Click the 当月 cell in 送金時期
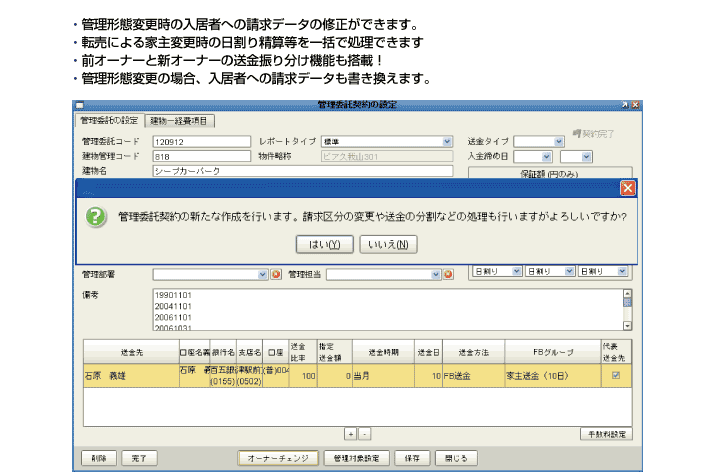The width and height of the screenshot is (711, 475). coord(384,376)
